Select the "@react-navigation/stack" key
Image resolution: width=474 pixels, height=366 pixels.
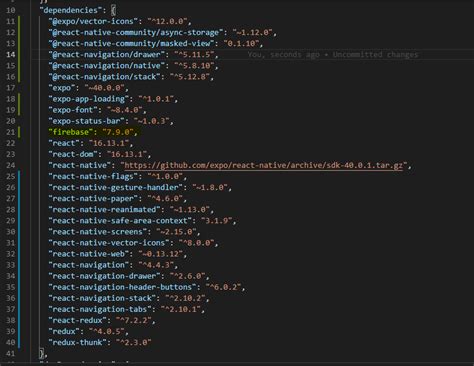pyautogui.click(x=105, y=77)
